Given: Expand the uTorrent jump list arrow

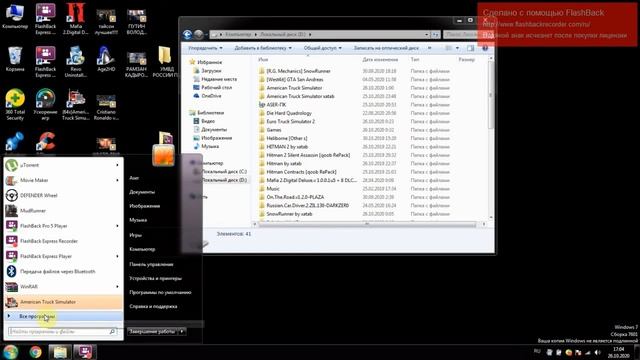Looking at the screenshot, I should coord(118,165).
